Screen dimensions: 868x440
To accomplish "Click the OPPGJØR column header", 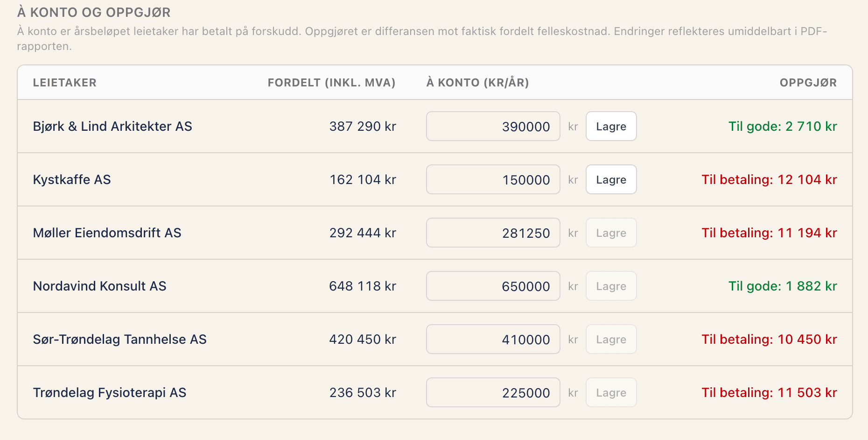I will [x=808, y=83].
